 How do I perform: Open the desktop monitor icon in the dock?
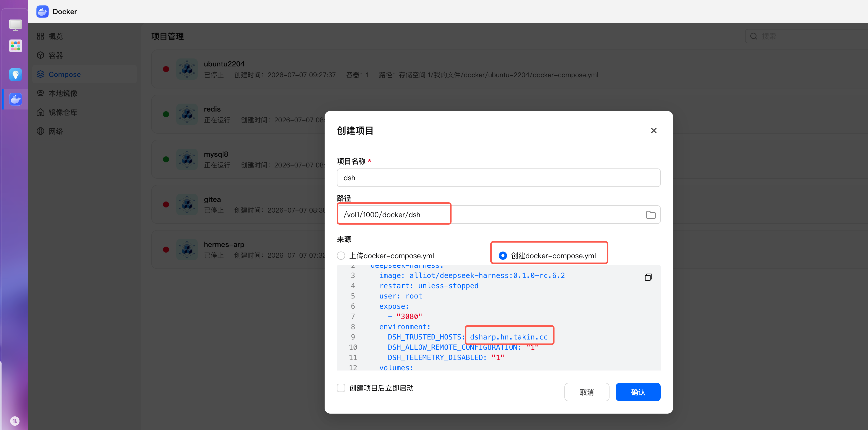click(15, 25)
